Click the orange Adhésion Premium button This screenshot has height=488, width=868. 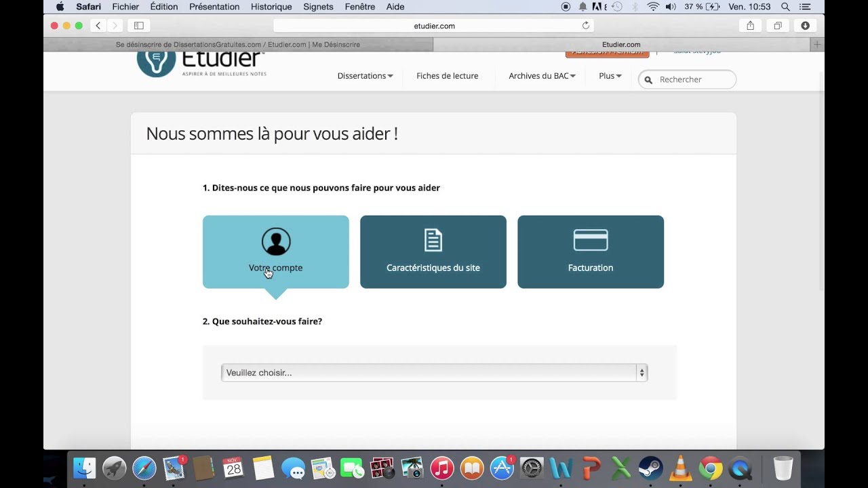[608, 54]
